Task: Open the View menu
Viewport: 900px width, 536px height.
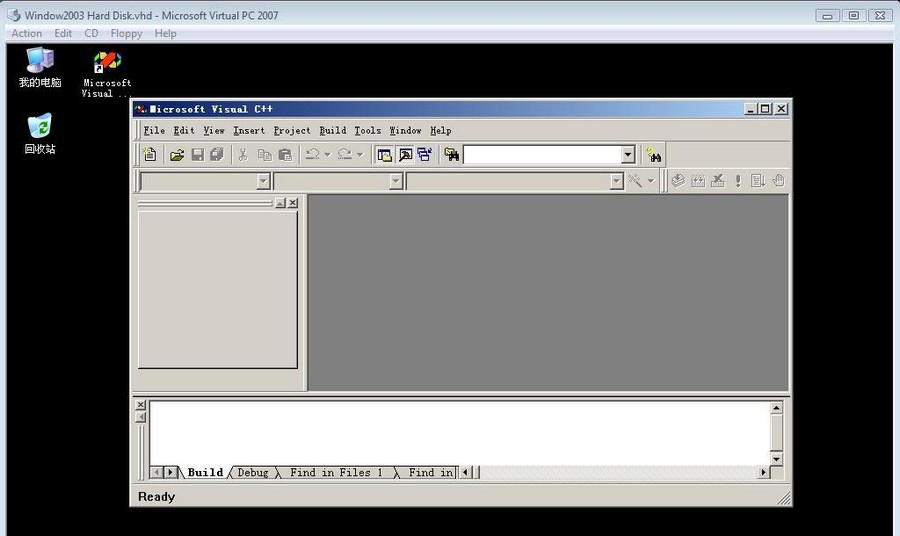Action: (x=214, y=130)
